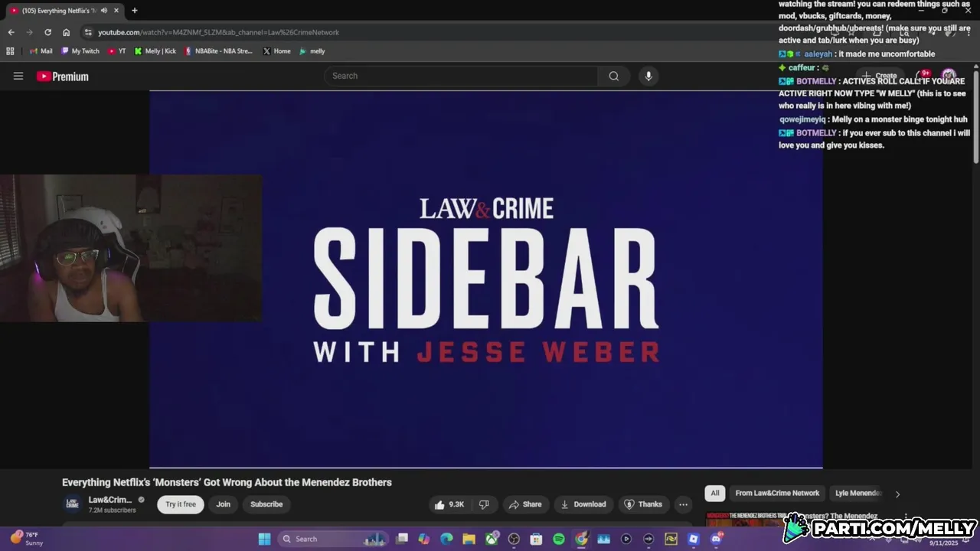The width and height of the screenshot is (980, 551).
Task: View site information icon in address bar
Action: click(89, 32)
